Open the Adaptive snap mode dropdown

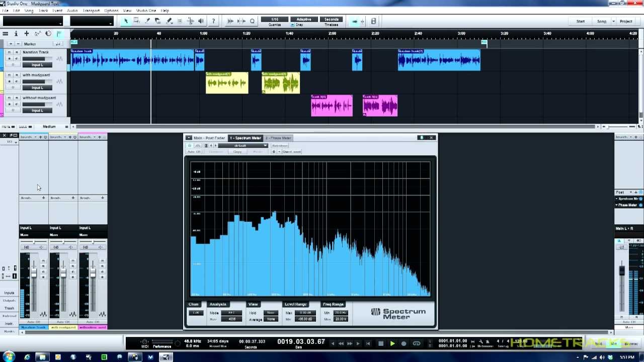tap(304, 19)
